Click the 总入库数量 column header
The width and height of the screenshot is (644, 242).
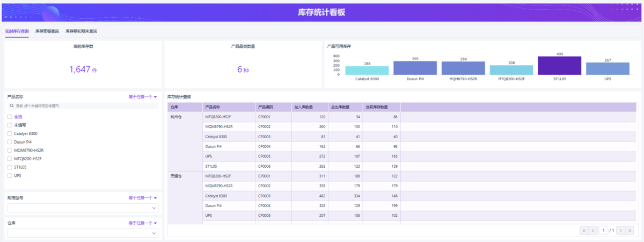pyautogui.click(x=309, y=107)
